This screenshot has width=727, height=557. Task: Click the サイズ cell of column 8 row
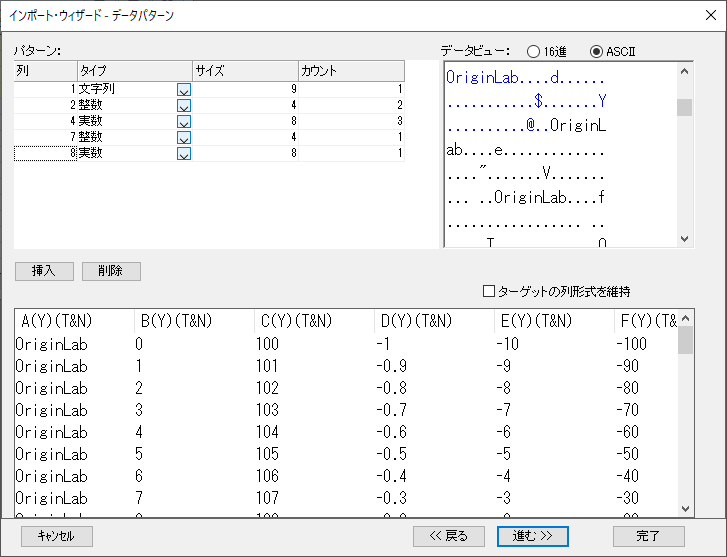point(245,153)
